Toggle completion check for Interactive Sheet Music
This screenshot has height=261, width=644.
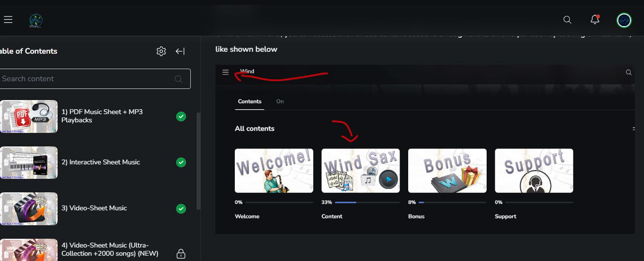coord(181,162)
